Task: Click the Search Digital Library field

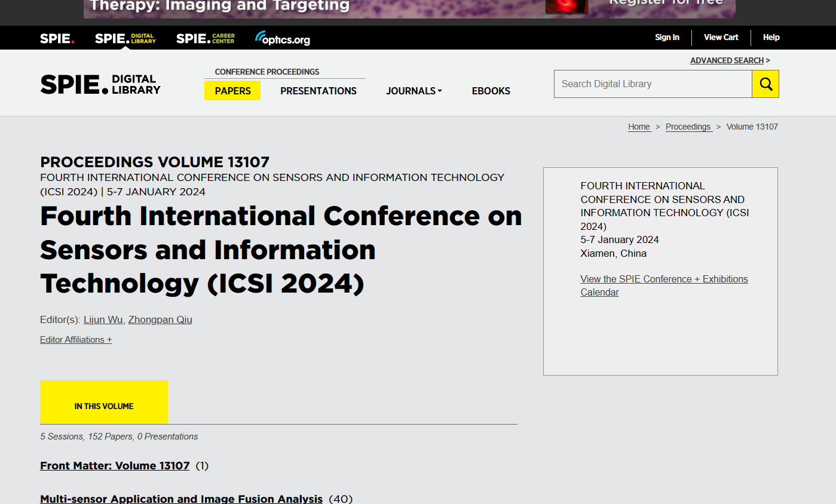Action: pyautogui.click(x=653, y=84)
